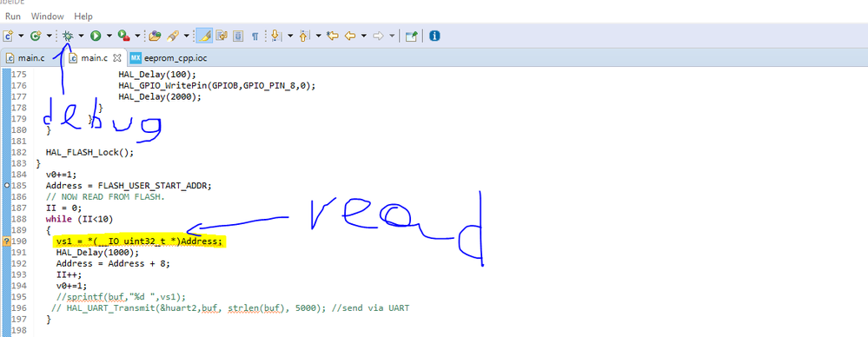Click the HAL_GPIO_WritePin code line
The height and width of the screenshot is (337, 868).
(x=216, y=85)
